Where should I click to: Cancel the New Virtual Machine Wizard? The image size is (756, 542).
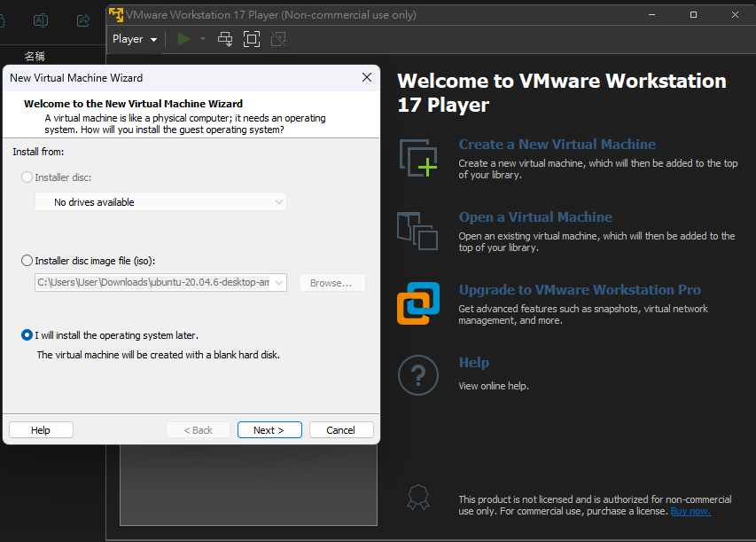click(x=341, y=430)
